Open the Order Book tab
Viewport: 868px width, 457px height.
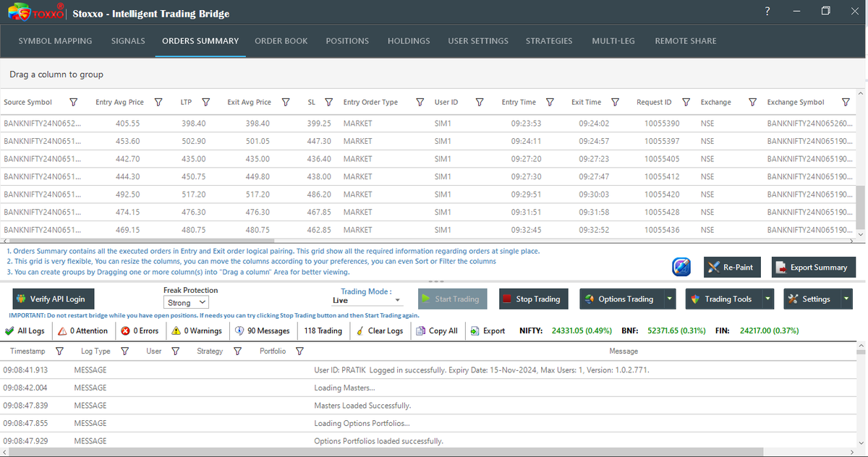281,40
